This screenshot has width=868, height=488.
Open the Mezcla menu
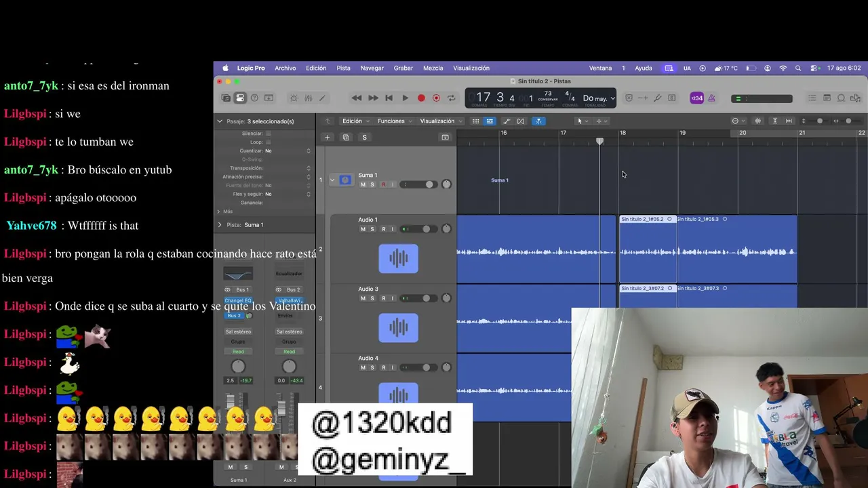tap(433, 68)
